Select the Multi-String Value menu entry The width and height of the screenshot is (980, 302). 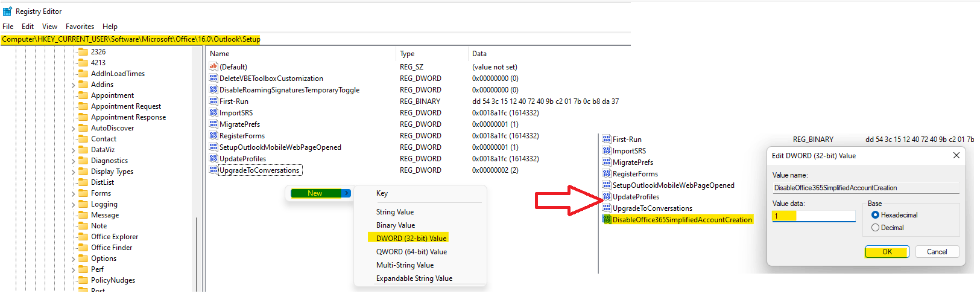405,265
